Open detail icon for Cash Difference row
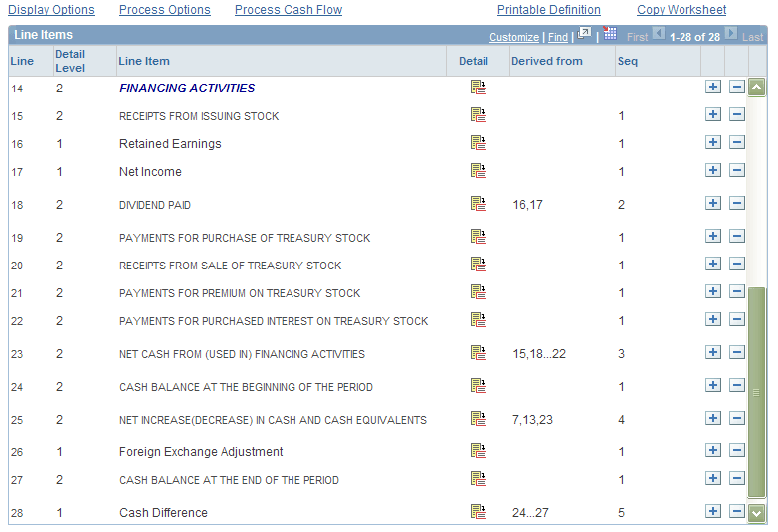 (x=479, y=511)
